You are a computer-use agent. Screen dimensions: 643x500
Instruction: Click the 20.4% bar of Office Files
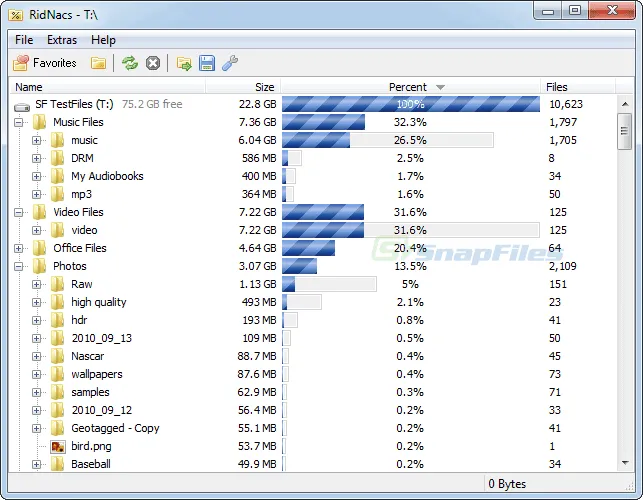click(308, 248)
